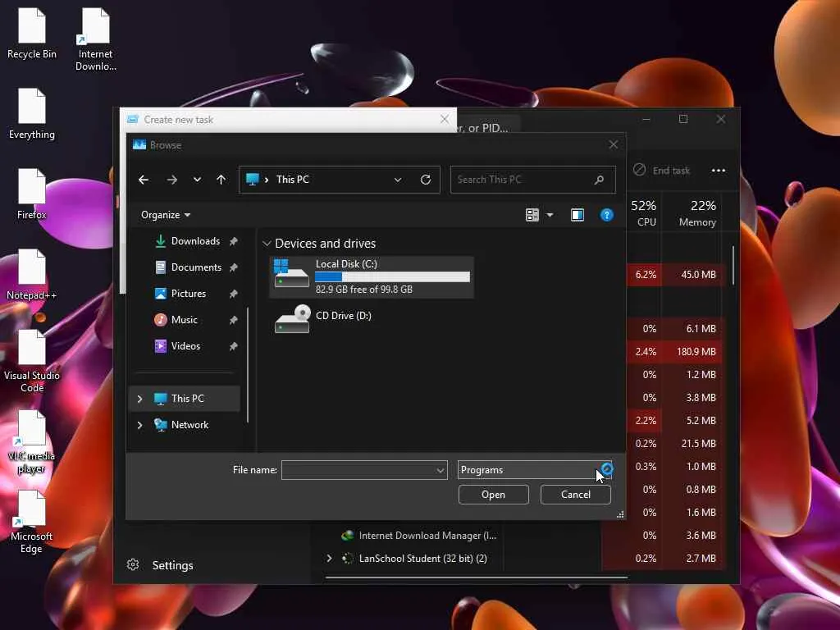Select Everything desktop icon
840x630 pixels.
point(32,113)
